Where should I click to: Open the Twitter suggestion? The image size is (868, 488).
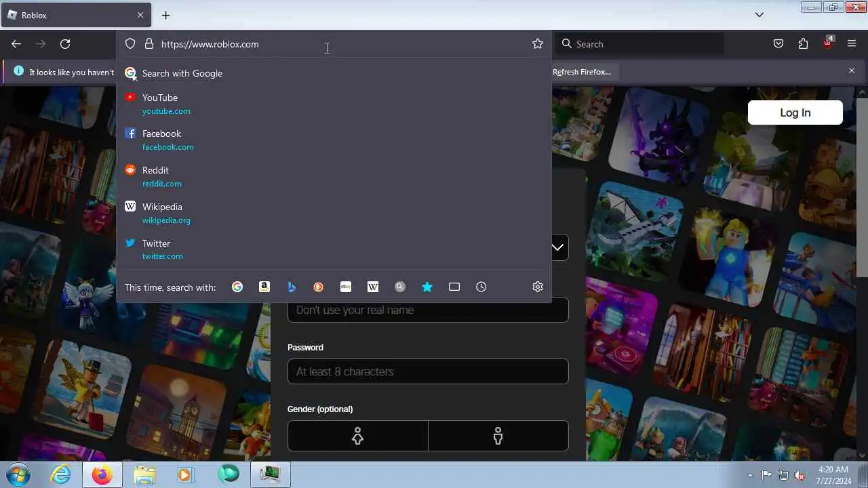(x=334, y=249)
